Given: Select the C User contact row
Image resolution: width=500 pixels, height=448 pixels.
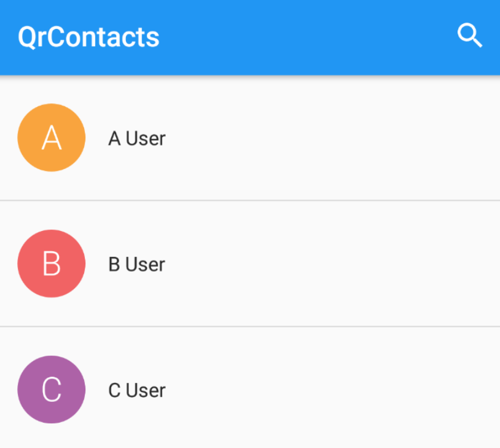Looking at the screenshot, I should click(x=246, y=390).
